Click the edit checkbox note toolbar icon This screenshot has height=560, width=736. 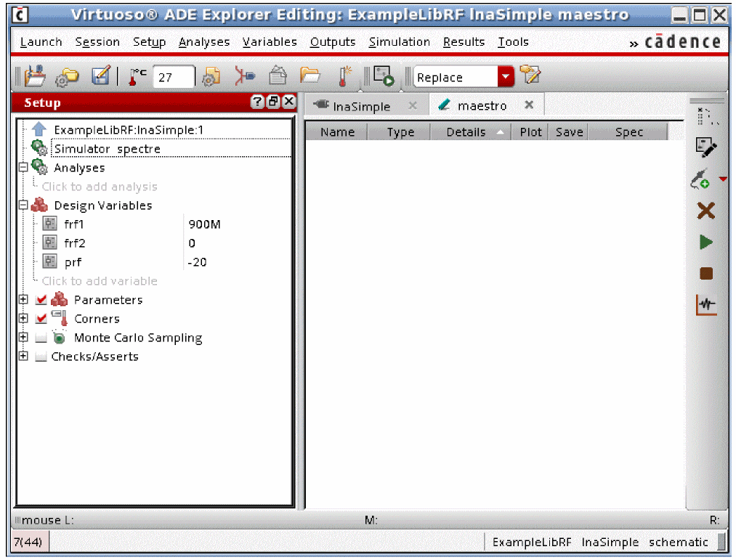pos(100,76)
